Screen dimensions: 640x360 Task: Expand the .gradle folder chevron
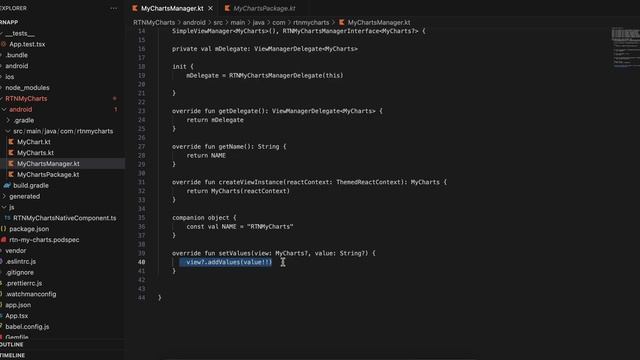point(8,120)
